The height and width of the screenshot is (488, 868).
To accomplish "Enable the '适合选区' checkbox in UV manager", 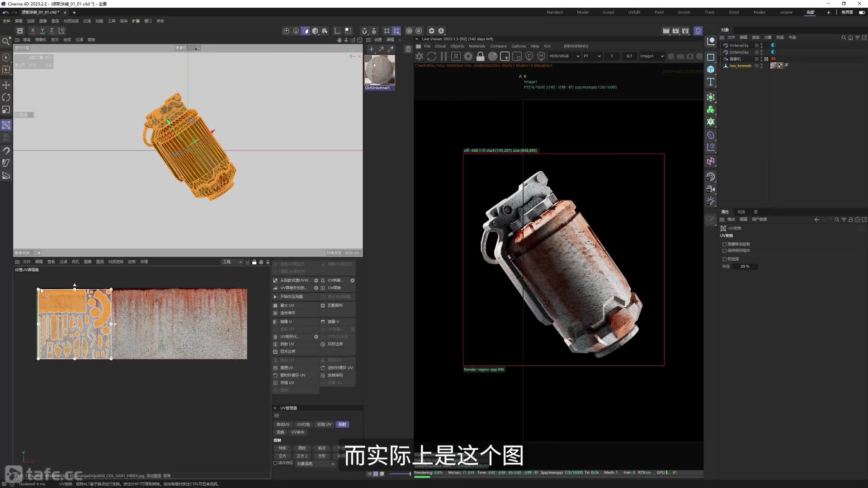I will pyautogui.click(x=275, y=463).
